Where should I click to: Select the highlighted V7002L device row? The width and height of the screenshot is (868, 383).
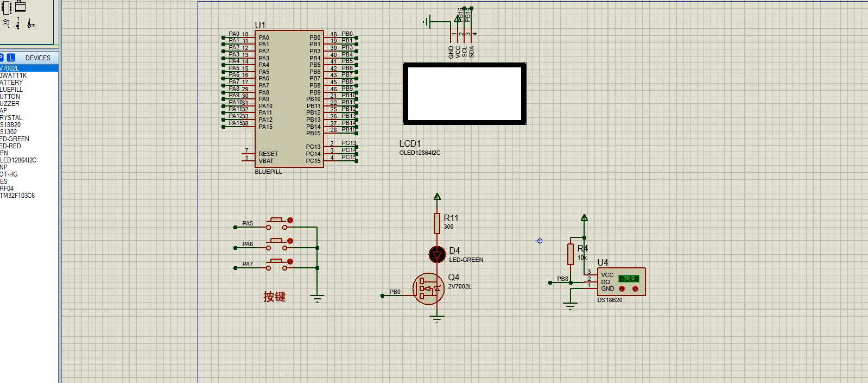point(29,68)
